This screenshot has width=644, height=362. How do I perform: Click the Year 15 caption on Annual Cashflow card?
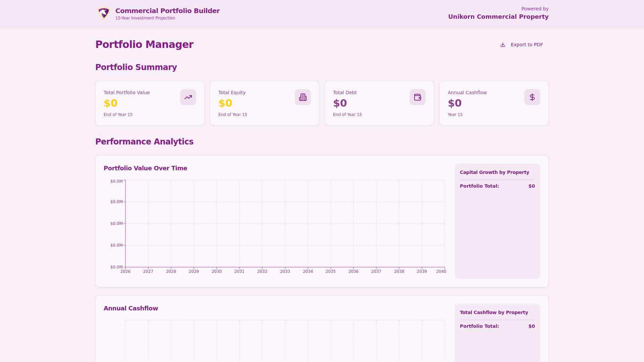455,115
